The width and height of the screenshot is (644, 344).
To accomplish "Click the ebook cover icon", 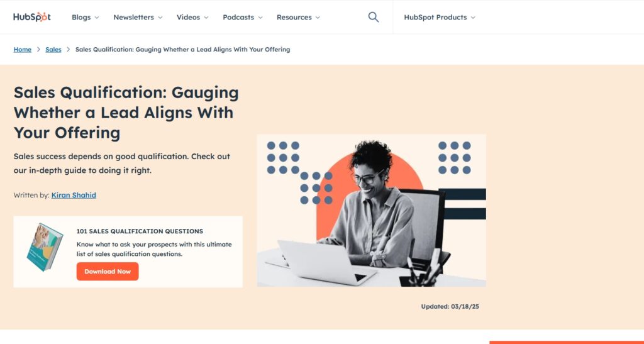I will 45,247.
